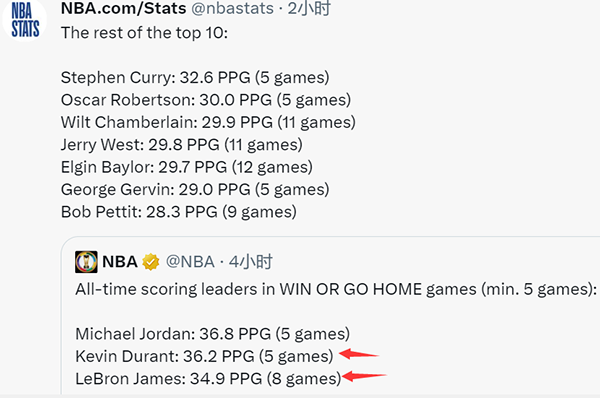
Task: Click "The rest of the top 10:" text
Action: coord(144,33)
